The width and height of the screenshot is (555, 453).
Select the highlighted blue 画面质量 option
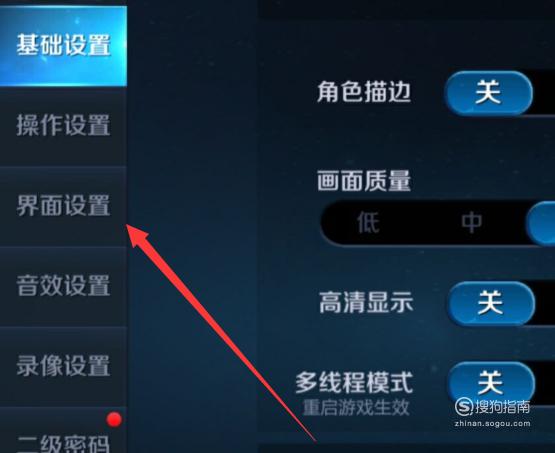[x=540, y=223]
